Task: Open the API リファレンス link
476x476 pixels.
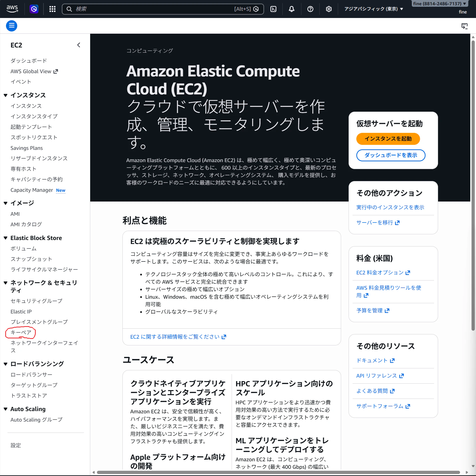Action: [x=380, y=376]
